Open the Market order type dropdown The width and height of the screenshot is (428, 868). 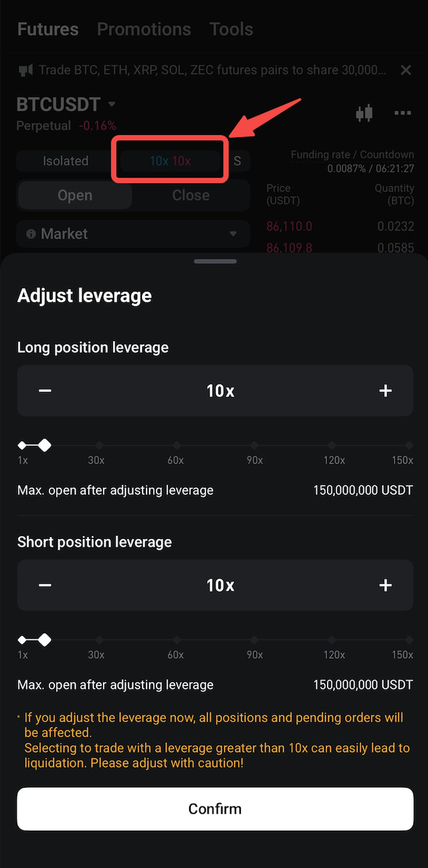(133, 233)
